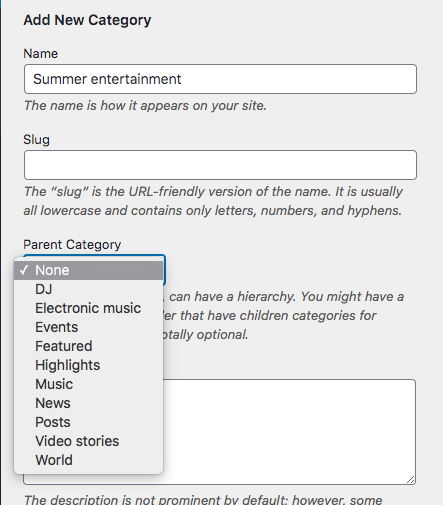This screenshot has height=505, width=443.
Task: Click the description textarea resize handle
Action: click(x=411, y=480)
